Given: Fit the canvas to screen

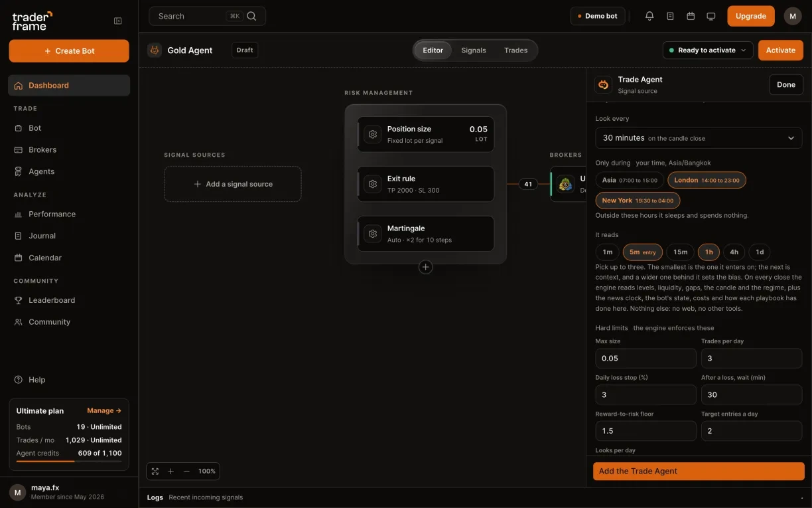Looking at the screenshot, I should (155, 471).
